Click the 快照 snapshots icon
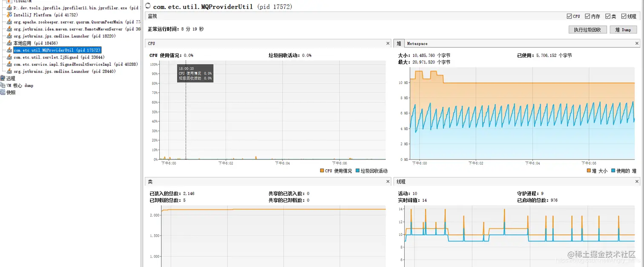The height and width of the screenshot is (267, 644). pyautogui.click(x=3, y=92)
